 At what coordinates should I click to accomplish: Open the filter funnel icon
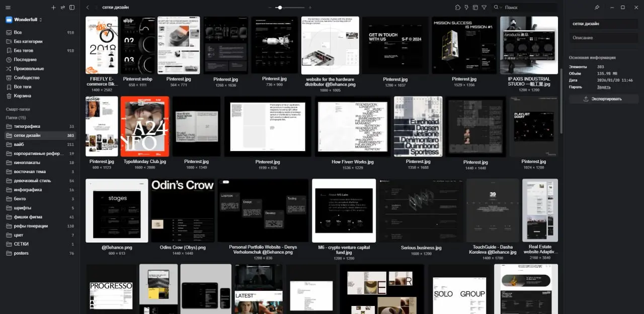484,8
